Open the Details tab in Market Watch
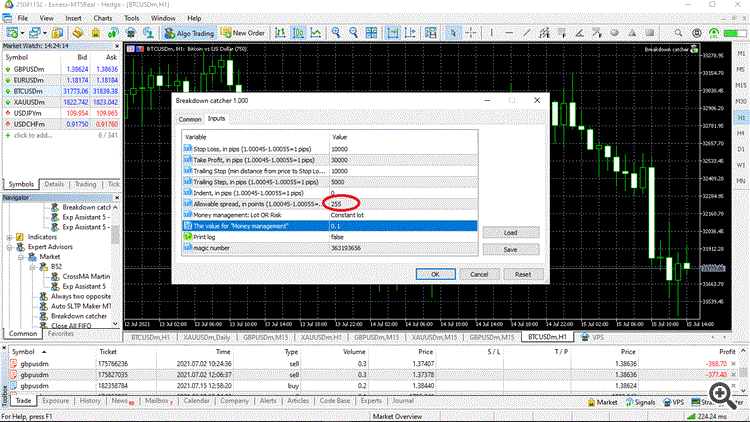Viewport: 750px width, 422px height. (54, 184)
